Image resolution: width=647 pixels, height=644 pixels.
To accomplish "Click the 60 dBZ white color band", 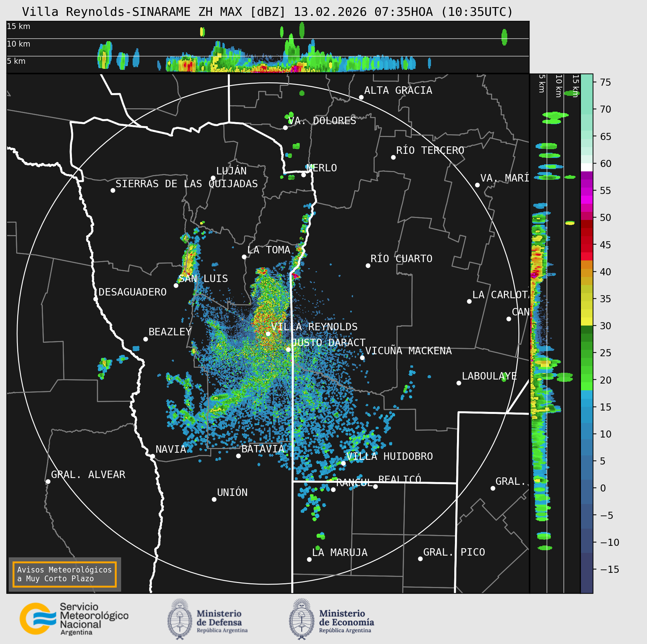I will pos(587,167).
